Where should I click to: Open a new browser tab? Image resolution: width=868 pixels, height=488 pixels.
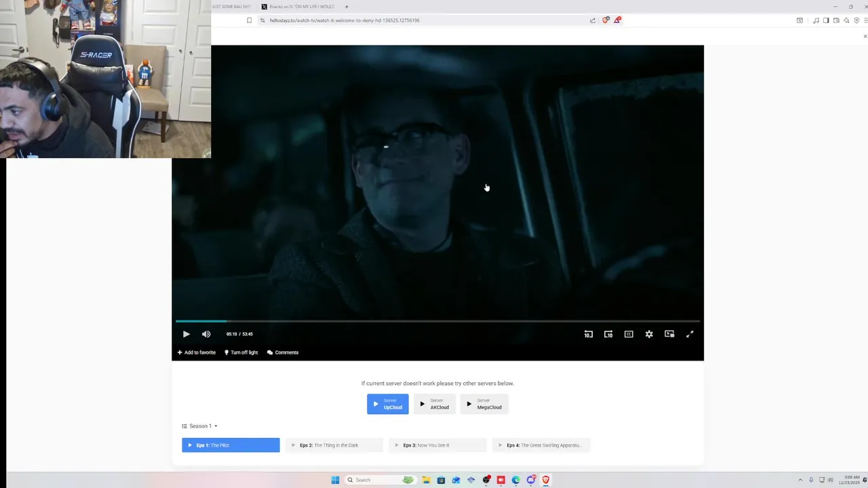pos(347,7)
